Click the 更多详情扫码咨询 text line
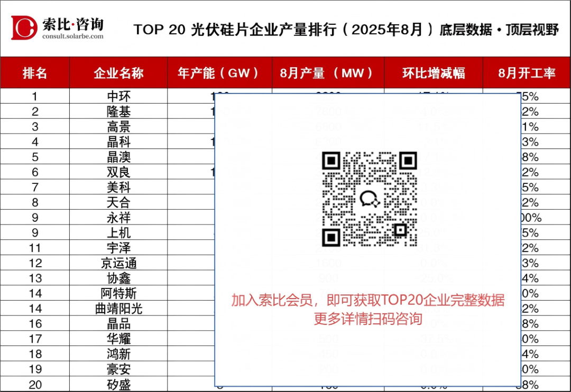The image size is (571, 392). (x=367, y=319)
